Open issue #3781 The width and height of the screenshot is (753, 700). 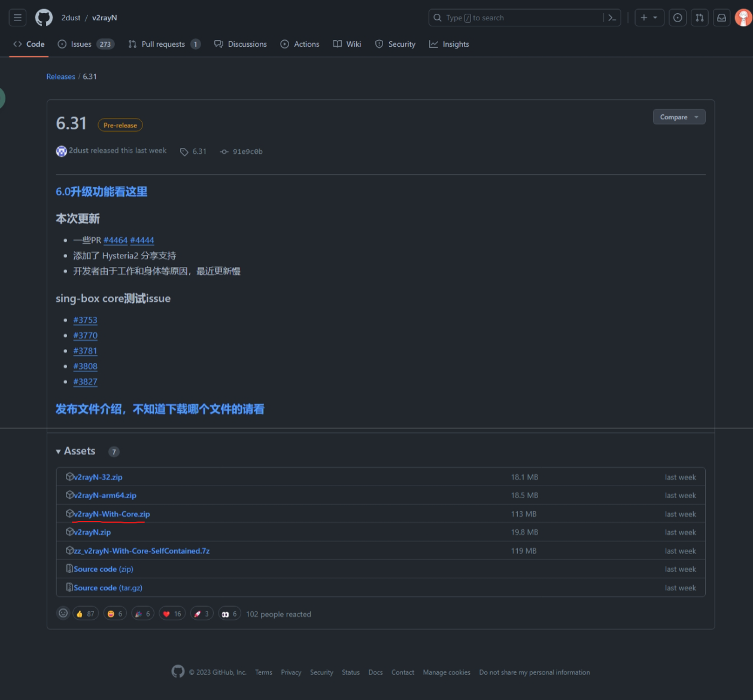click(85, 351)
